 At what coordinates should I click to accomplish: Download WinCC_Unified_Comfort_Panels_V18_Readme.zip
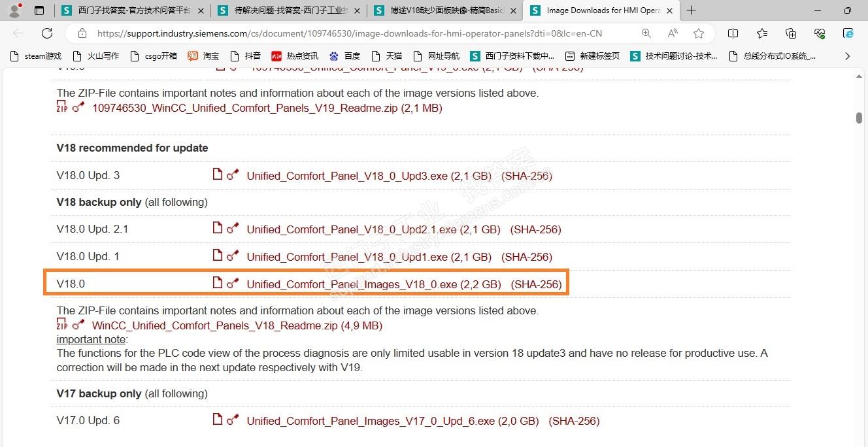coord(237,325)
